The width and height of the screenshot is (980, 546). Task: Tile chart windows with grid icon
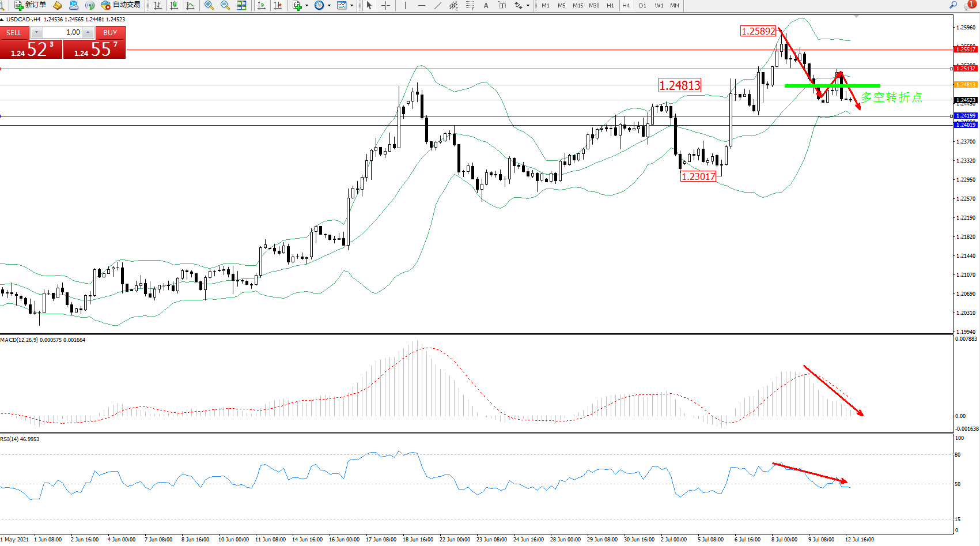pyautogui.click(x=241, y=5)
